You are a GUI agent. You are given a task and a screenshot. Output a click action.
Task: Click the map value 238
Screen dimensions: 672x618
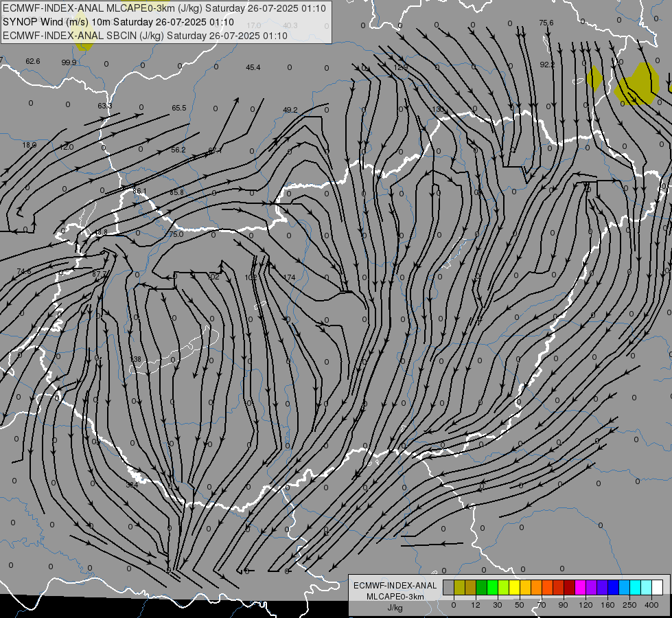(135, 359)
